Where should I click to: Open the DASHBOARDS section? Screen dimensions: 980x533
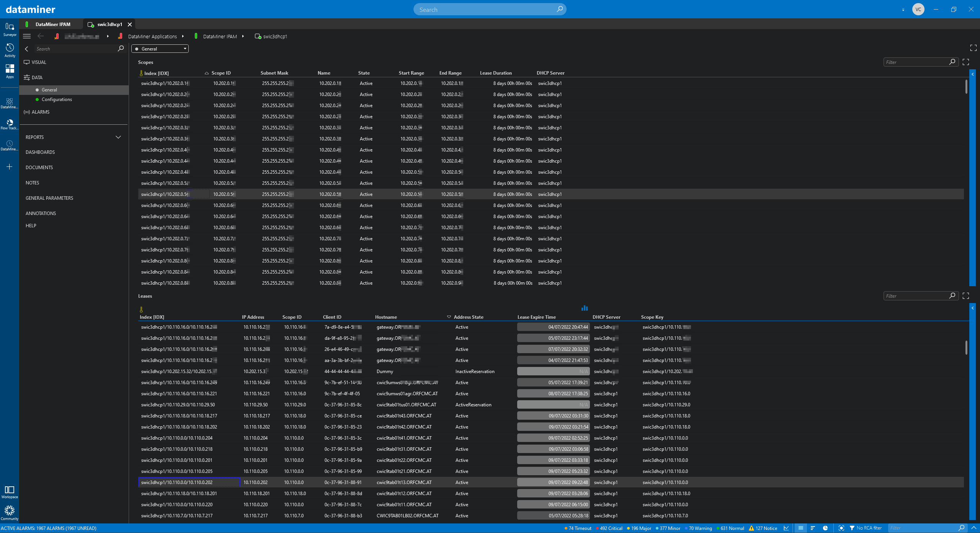tap(40, 152)
